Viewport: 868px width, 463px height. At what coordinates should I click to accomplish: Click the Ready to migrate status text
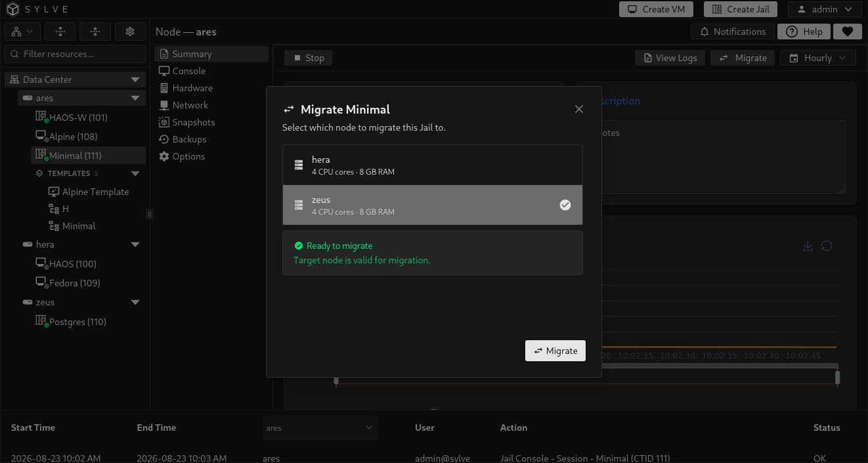coord(339,246)
